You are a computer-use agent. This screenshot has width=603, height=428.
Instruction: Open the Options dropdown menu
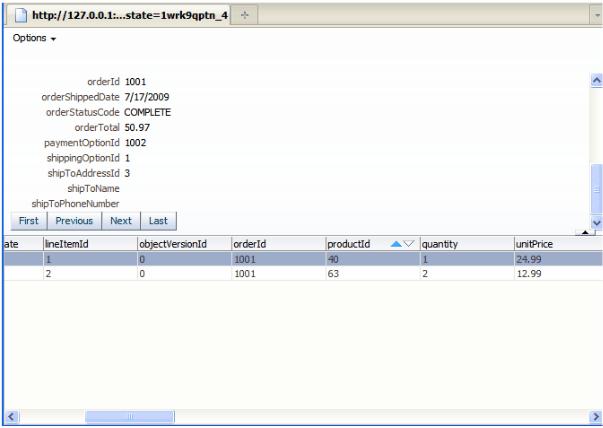(x=34, y=38)
